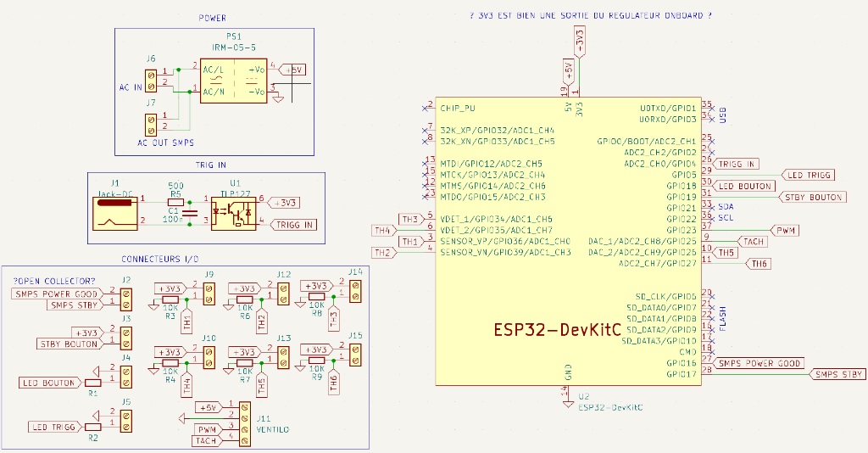Image resolution: width=868 pixels, height=453 pixels.
Task: Select the STBY BOUTON label on GPIO19
Action: (811, 197)
